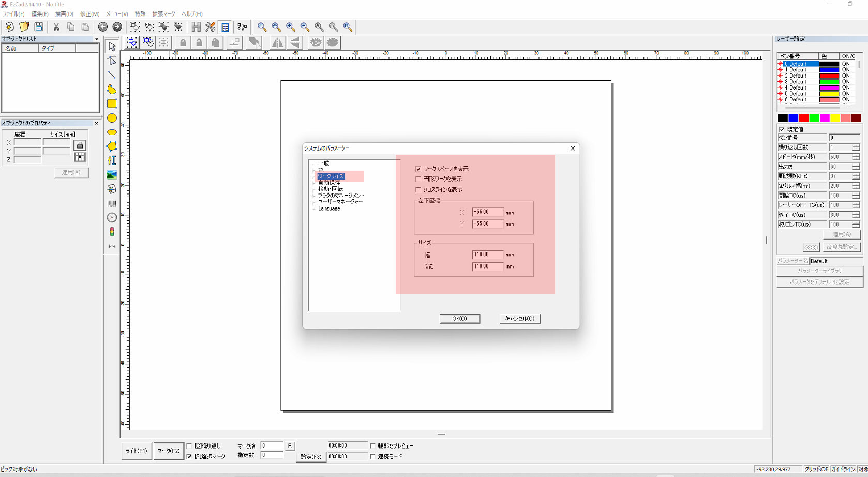Toggle the 既定値 checkbox in laser settings
Viewport: 868px width, 477px height.
782,129
